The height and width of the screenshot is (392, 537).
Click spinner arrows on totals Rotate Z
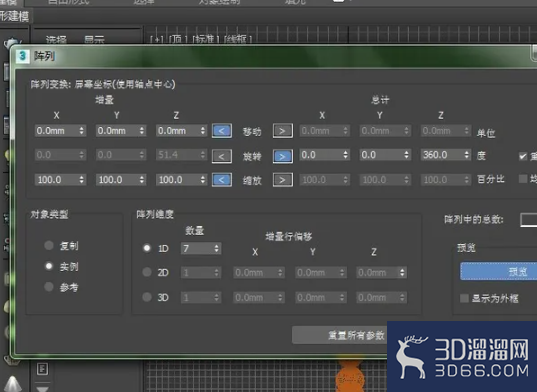pyautogui.click(x=467, y=155)
